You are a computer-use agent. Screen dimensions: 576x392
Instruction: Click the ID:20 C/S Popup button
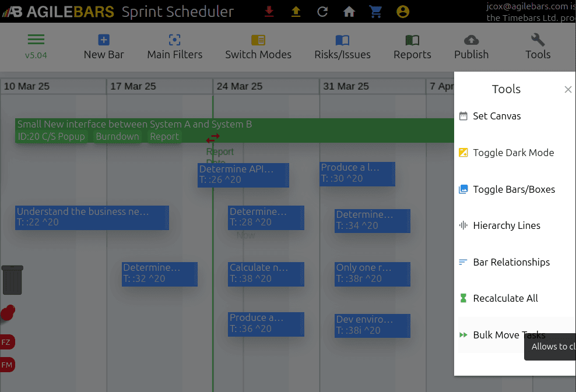pos(51,136)
